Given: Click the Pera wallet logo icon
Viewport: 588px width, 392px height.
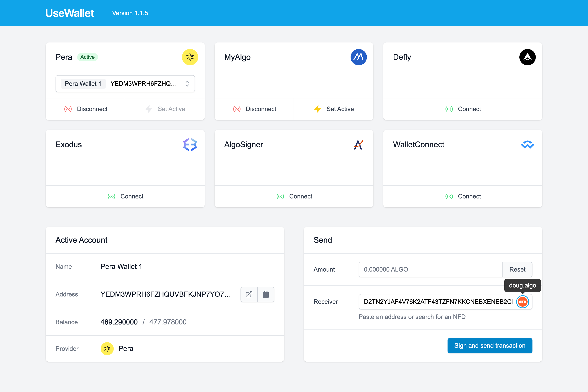Looking at the screenshot, I should [190, 57].
